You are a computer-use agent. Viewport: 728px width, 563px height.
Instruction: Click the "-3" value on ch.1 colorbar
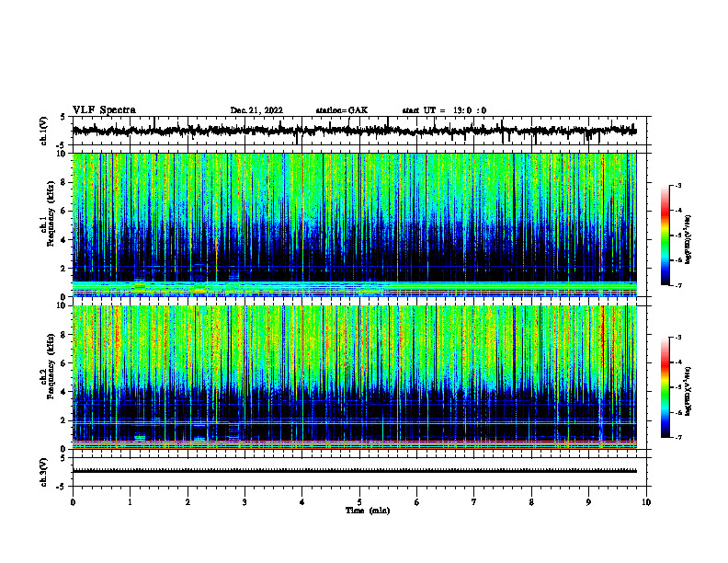point(678,185)
